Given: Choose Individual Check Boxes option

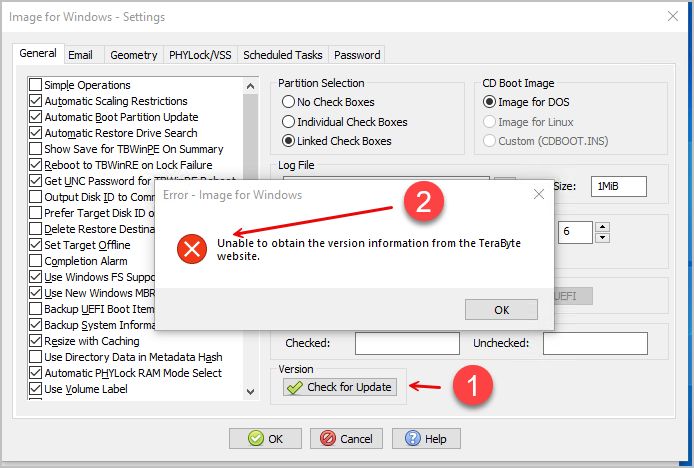Looking at the screenshot, I should 288,121.
